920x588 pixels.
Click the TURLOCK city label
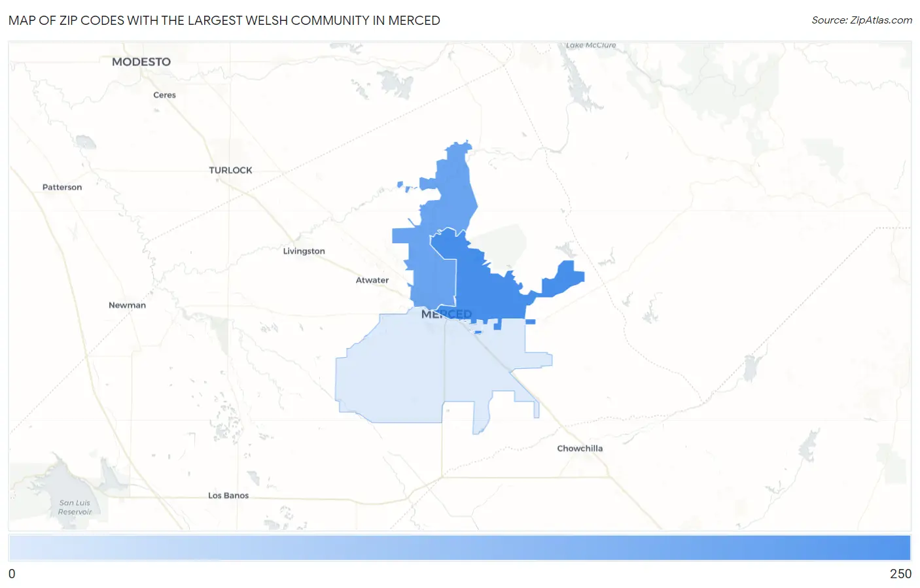click(x=230, y=170)
